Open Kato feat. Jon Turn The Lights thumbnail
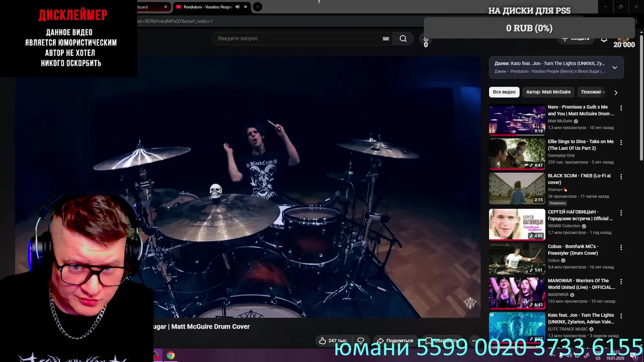The height and width of the screenshot is (362, 644). (517, 327)
